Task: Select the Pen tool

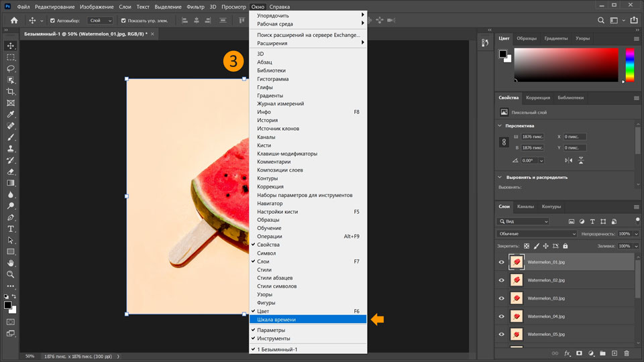Action: tap(11, 217)
